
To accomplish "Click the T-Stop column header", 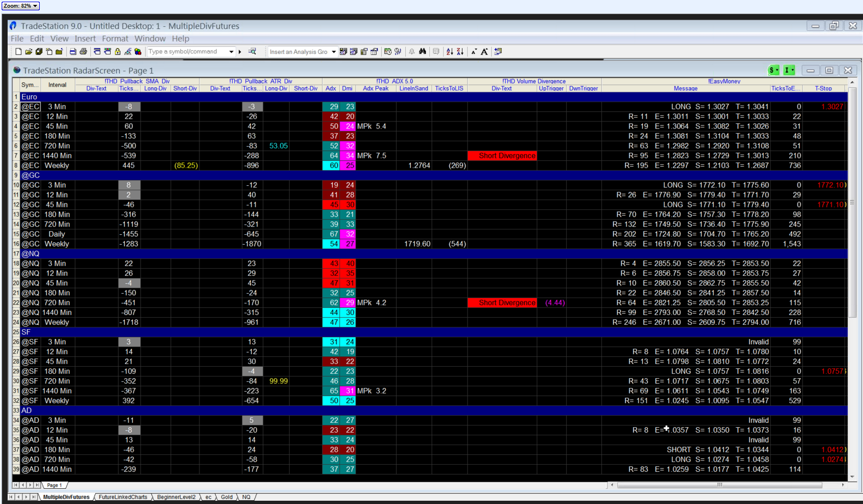I will tap(823, 88).
